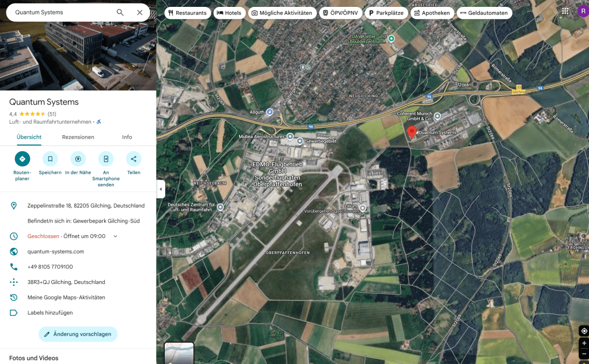Share place via Teilen icon
This screenshot has height=364, width=589.
(x=134, y=159)
